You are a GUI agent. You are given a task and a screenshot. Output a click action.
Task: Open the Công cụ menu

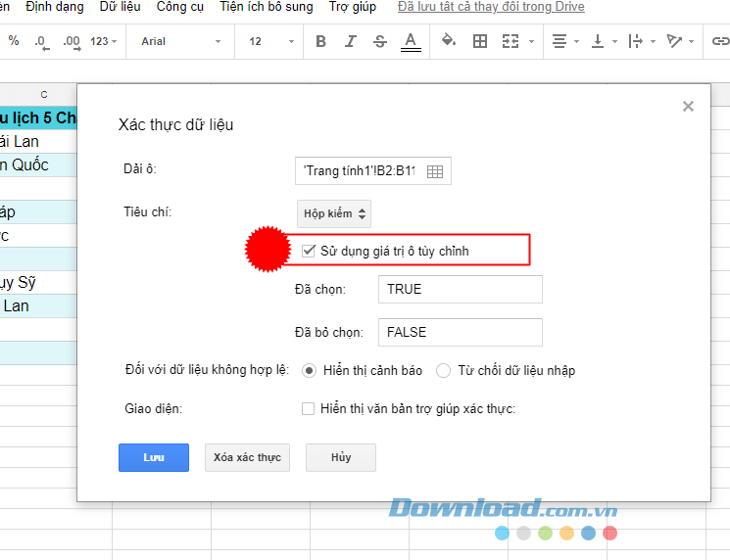(x=179, y=7)
